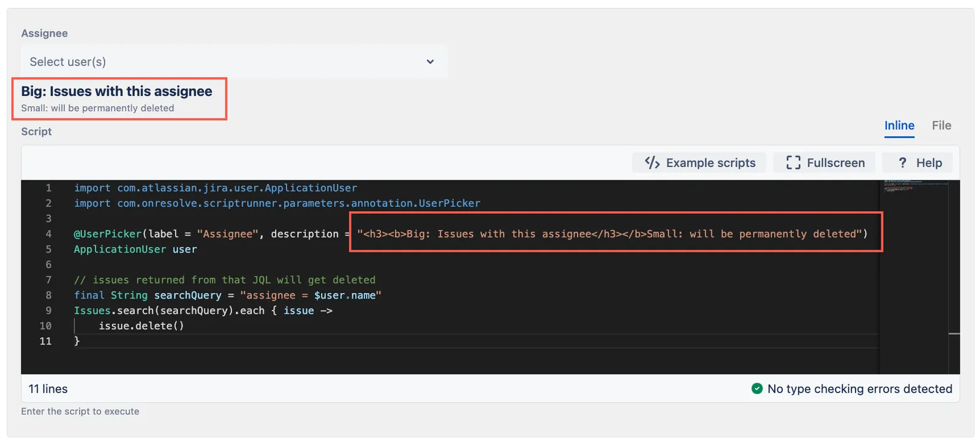Click the closing brace on line 11

point(77,341)
